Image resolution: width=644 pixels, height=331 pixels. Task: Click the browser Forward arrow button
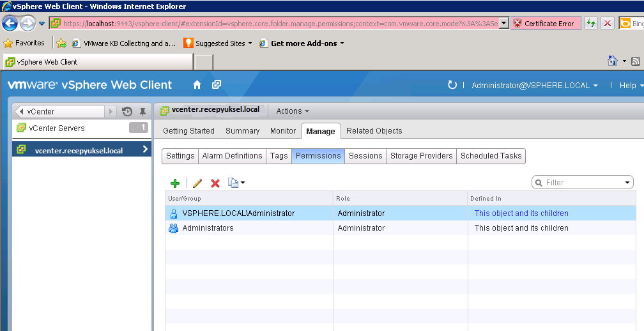pyautogui.click(x=28, y=24)
